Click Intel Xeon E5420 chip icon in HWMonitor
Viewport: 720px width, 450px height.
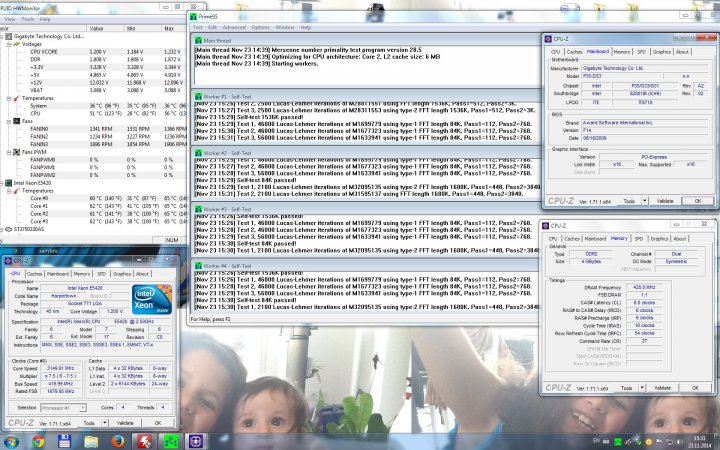tap(9, 183)
